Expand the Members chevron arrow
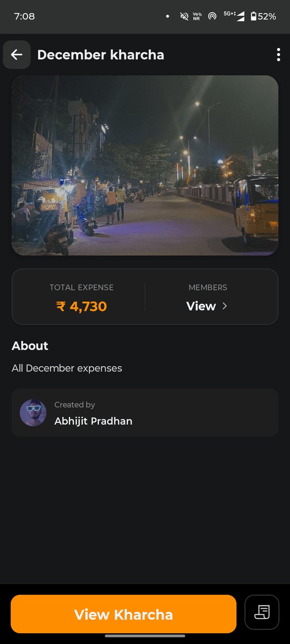The width and height of the screenshot is (290, 644). (225, 306)
